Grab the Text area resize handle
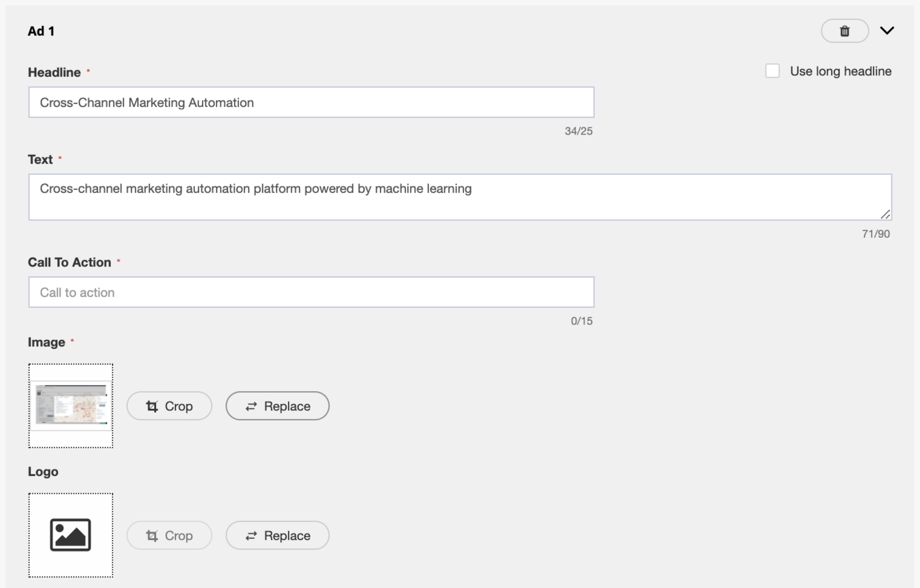This screenshot has height=588, width=920. tap(885, 215)
